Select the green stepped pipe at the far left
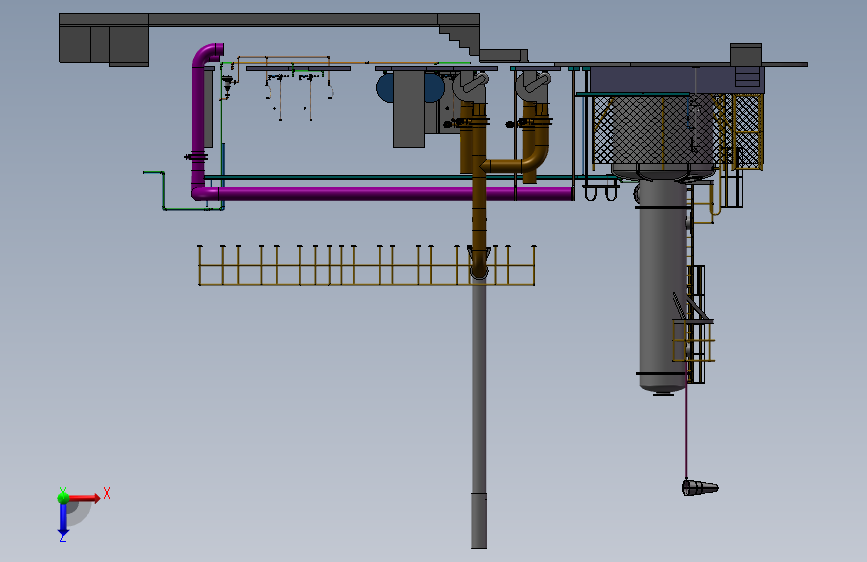Image resolution: width=867 pixels, height=562 pixels. pos(166,191)
